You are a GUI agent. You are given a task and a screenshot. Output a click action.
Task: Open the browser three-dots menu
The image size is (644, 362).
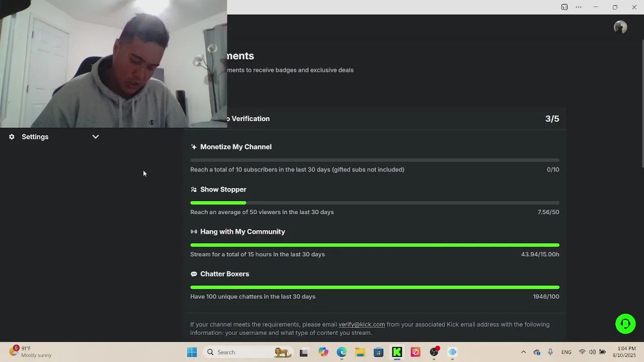579,7
